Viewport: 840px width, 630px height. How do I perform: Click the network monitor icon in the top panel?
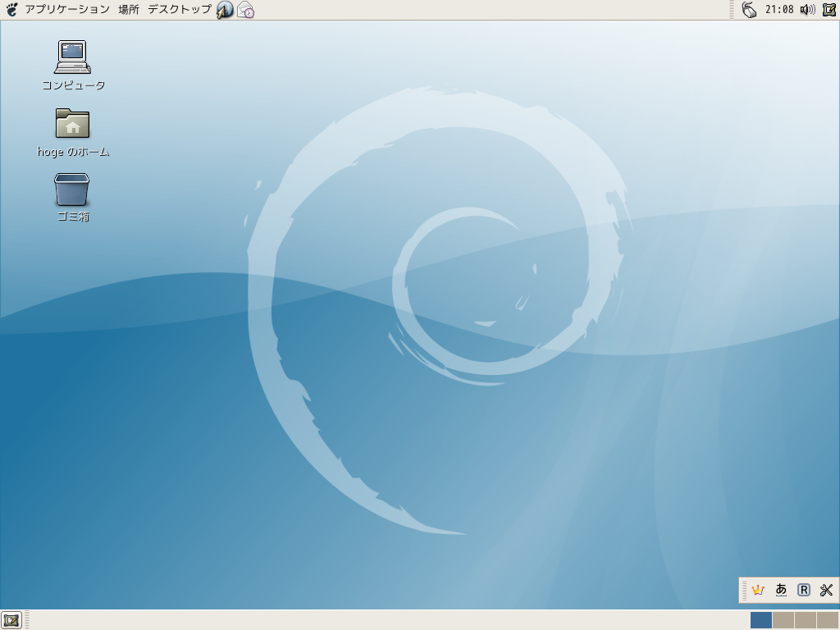tap(749, 10)
